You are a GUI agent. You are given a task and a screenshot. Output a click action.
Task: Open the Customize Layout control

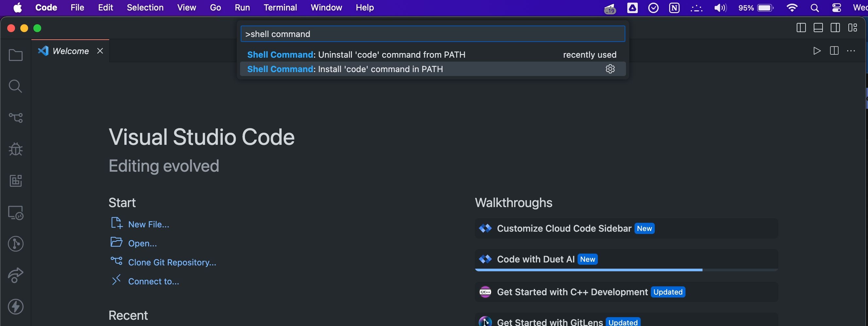click(x=853, y=28)
